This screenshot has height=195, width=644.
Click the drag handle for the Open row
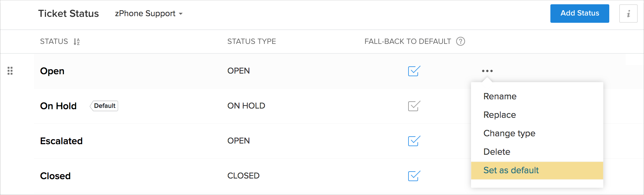click(10, 71)
